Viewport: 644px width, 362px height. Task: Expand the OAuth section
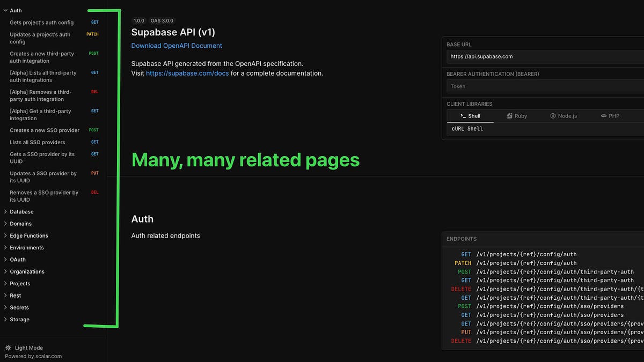18,260
